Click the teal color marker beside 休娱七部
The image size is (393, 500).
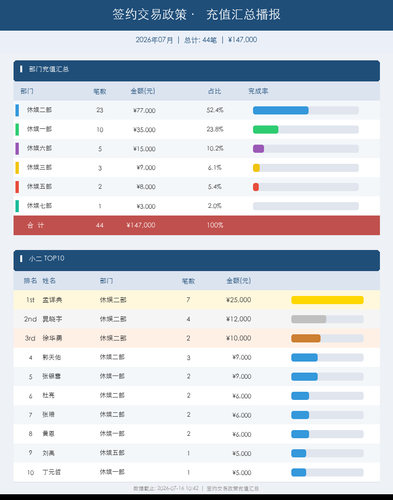(17, 206)
